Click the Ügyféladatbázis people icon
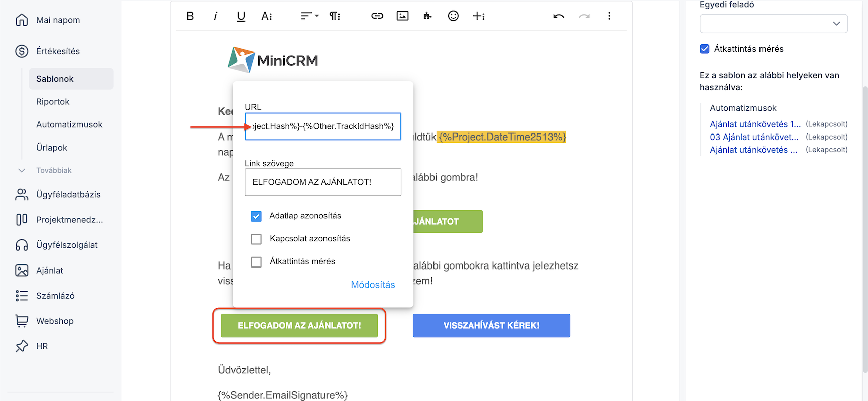The image size is (868, 401). pyautogui.click(x=22, y=195)
